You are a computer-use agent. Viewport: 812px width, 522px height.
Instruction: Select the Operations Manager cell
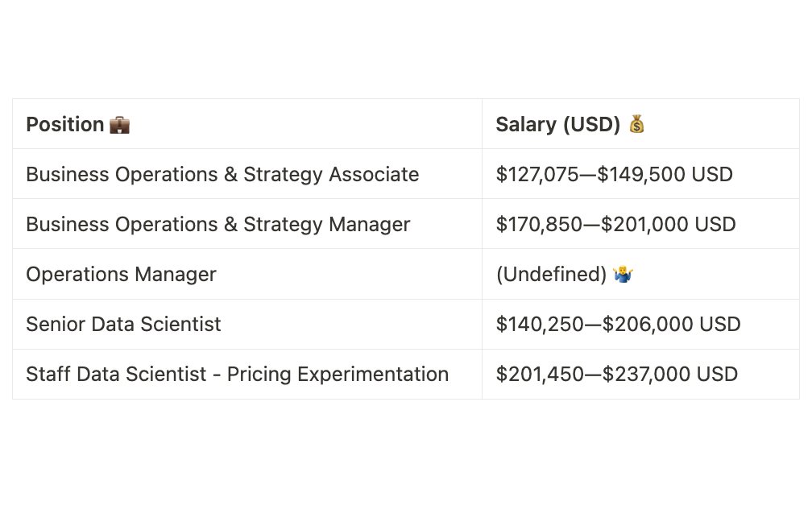tap(247, 274)
